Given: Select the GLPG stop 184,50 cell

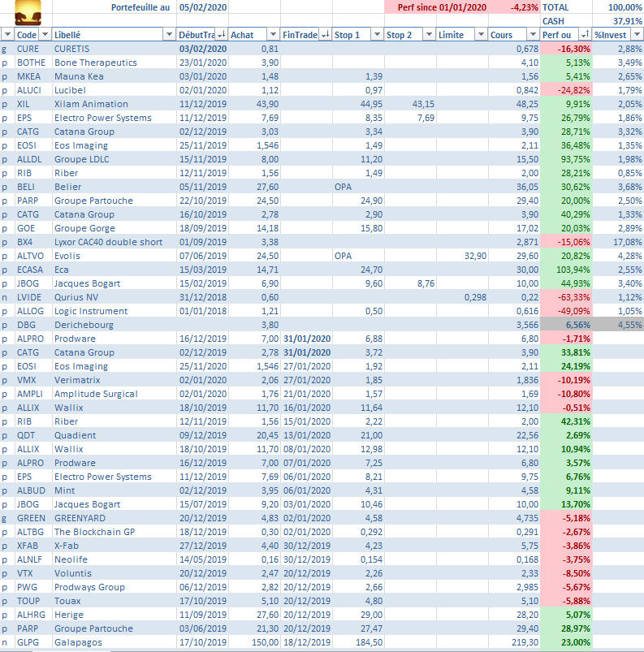Looking at the screenshot, I should 358,642.
